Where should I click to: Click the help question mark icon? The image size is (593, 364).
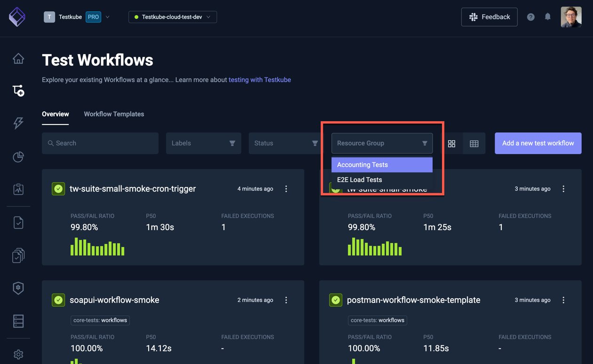[x=530, y=17]
